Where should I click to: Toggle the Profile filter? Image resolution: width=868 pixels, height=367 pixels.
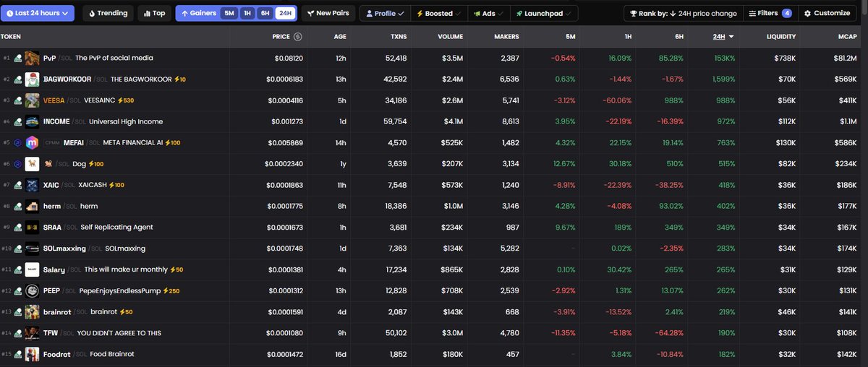384,13
